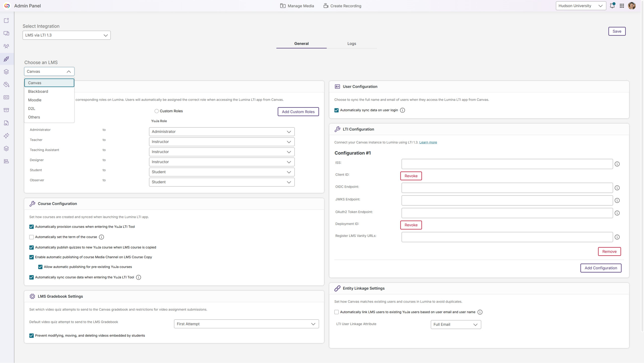Viewport: 644px width, 363px height.
Task: Open the apps grid icon
Action: point(622,6)
